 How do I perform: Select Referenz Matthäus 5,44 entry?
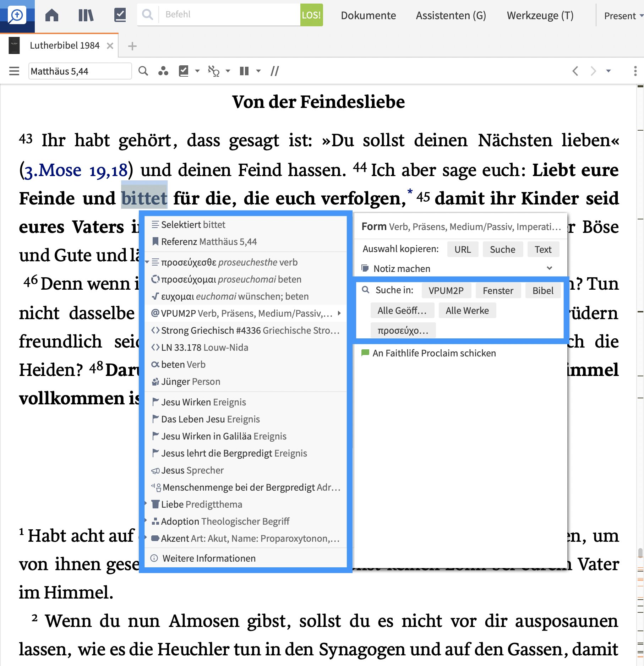245,242
